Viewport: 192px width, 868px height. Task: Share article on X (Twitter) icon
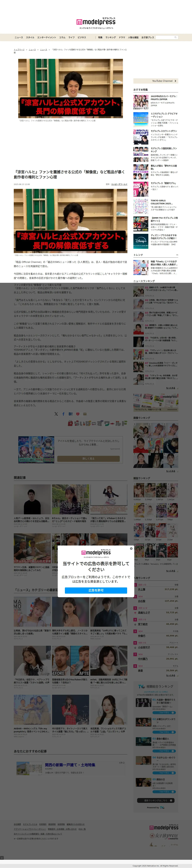(x=56, y=414)
